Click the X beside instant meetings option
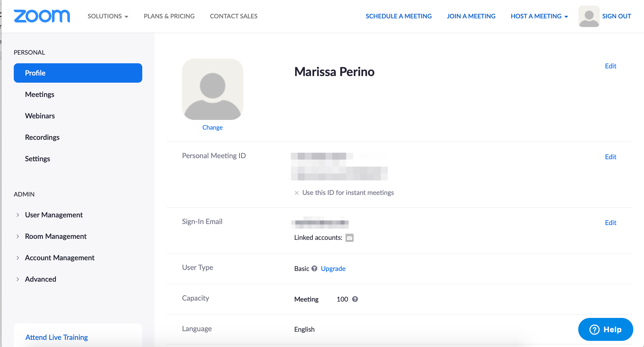 (x=297, y=193)
